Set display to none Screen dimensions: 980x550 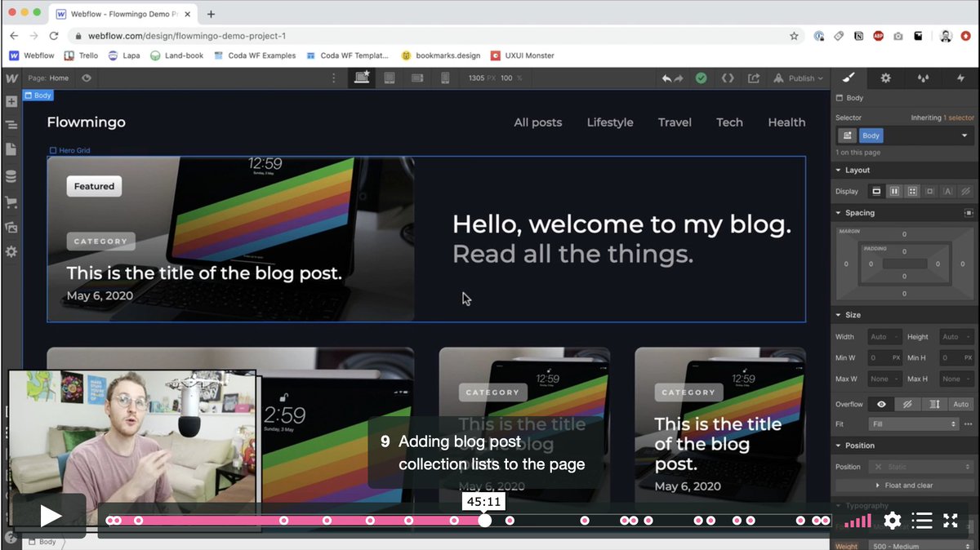tap(965, 191)
